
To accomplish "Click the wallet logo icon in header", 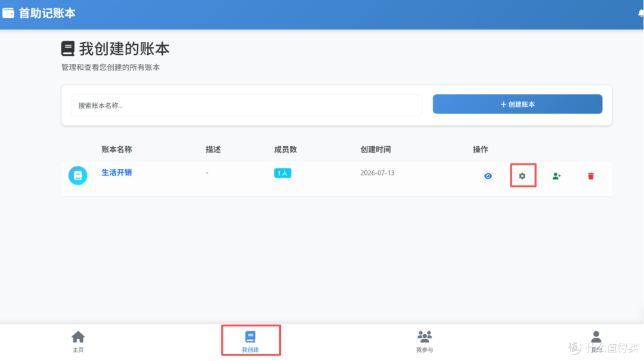I will (8, 13).
